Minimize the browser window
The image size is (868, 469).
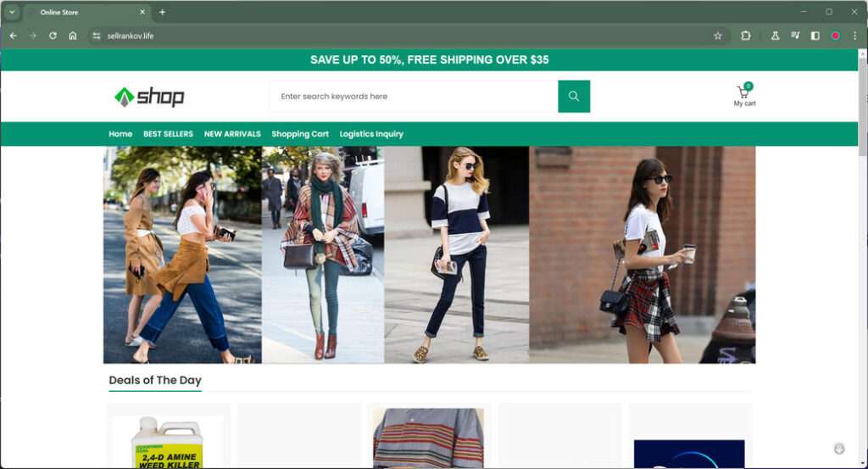pyautogui.click(x=804, y=12)
